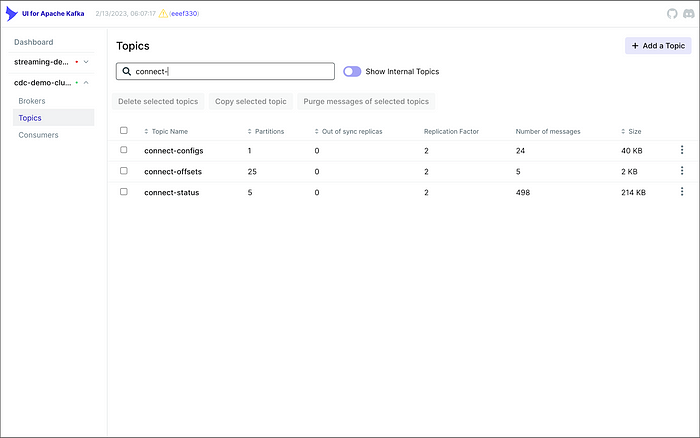Click Add a Topic button
This screenshot has height=438, width=700.
pyautogui.click(x=658, y=46)
